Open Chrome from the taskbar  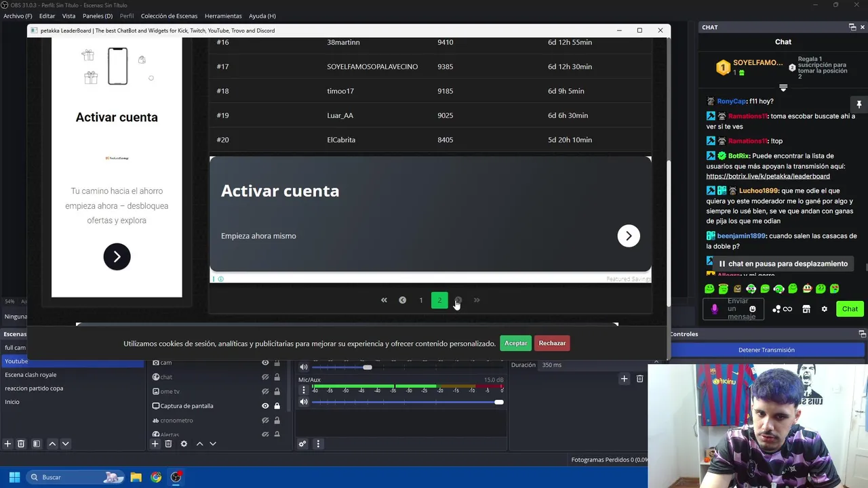point(156,477)
